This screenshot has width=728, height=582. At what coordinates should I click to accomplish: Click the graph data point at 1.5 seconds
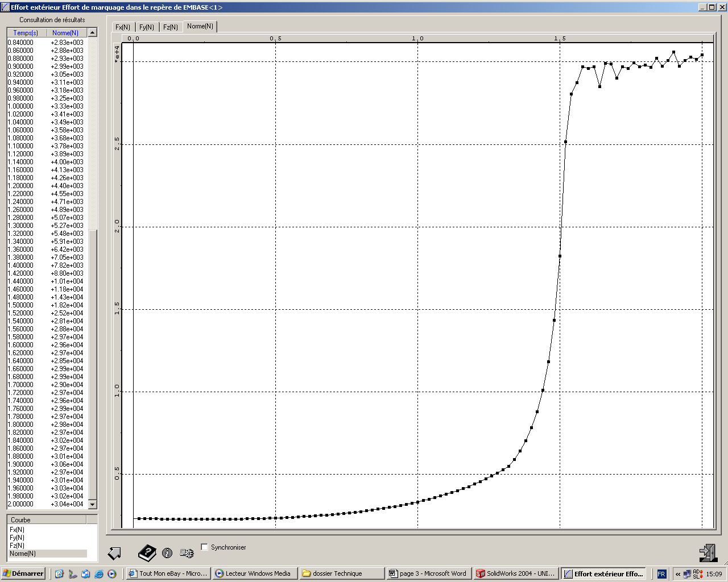[560, 256]
